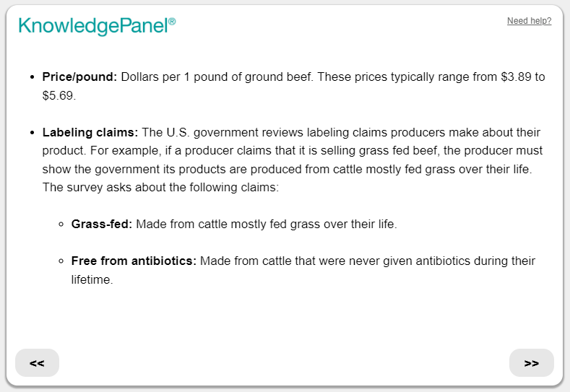Click the bold Free from antibiotics label
The image size is (570, 392).
[x=134, y=261]
